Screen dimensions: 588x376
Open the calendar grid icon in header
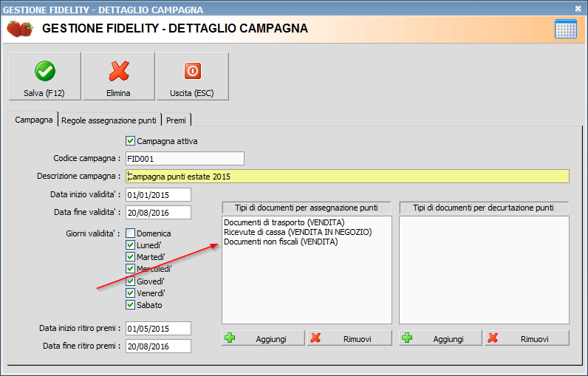coord(566,29)
